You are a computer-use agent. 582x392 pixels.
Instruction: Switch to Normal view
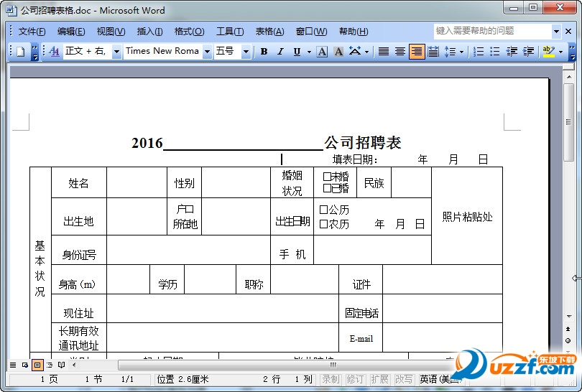point(13,365)
